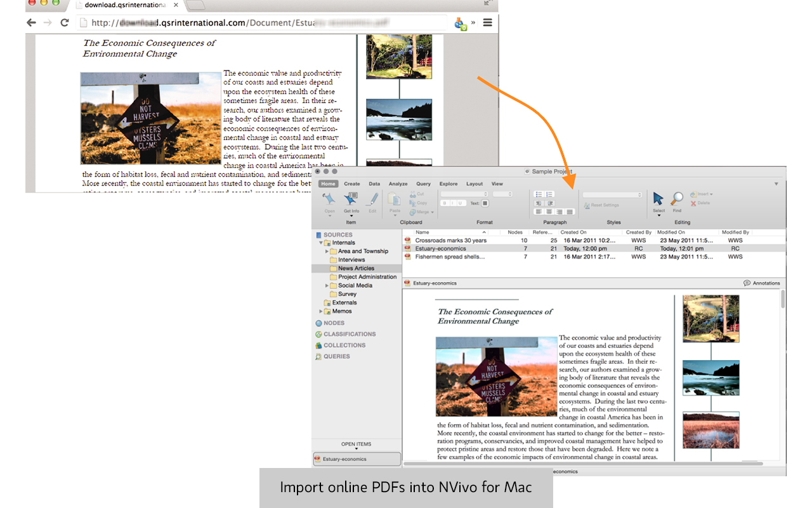Image resolution: width=812 pixels, height=508 pixels.
Task: Collapse the Internals folder tree
Action: click(321, 243)
